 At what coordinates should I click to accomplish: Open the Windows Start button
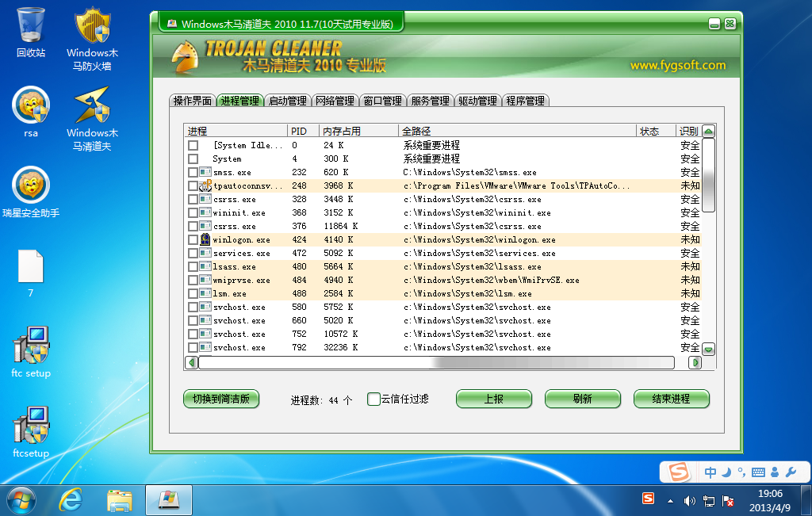tap(21, 500)
